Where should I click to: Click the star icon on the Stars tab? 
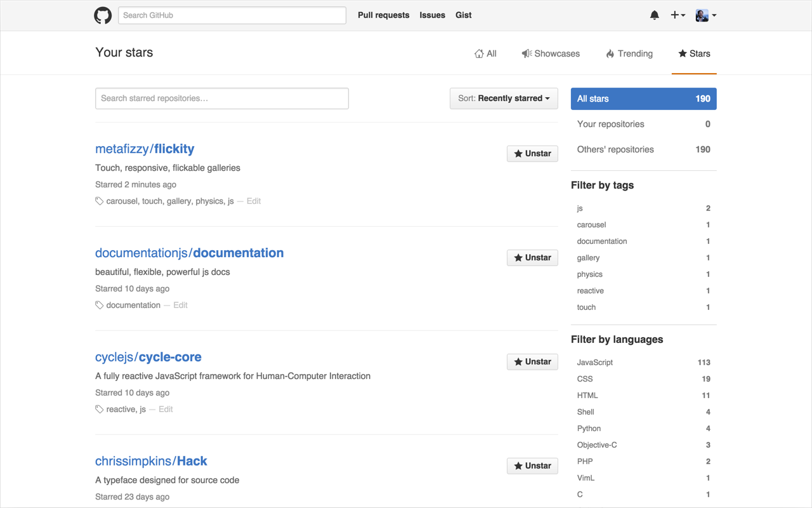tap(683, 53)
